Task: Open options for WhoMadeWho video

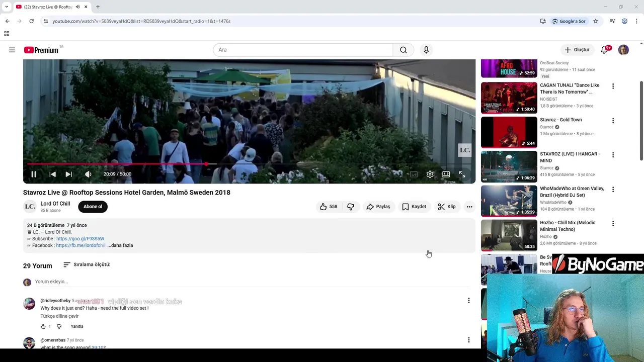Action: tap(613, 190)
